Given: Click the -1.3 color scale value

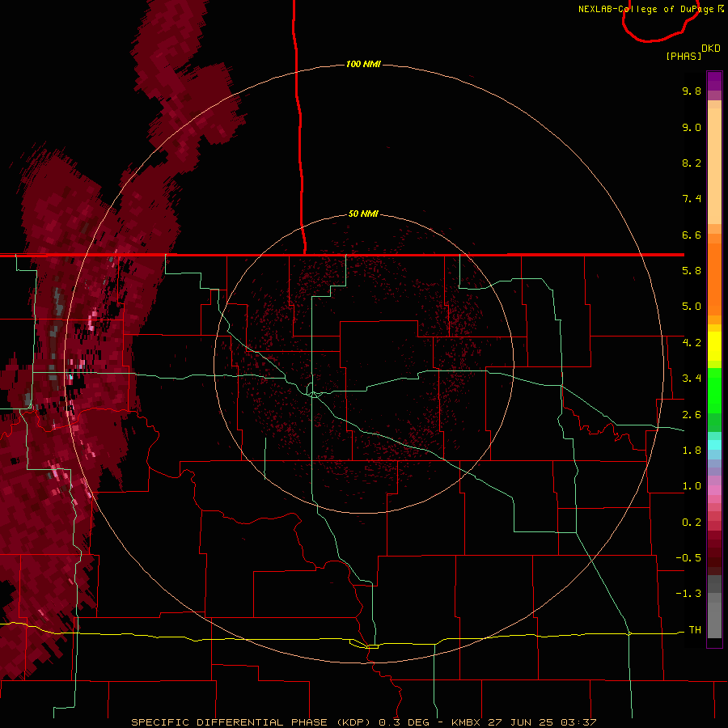Looking at the screenshot, I should click(x=688, y=594).
